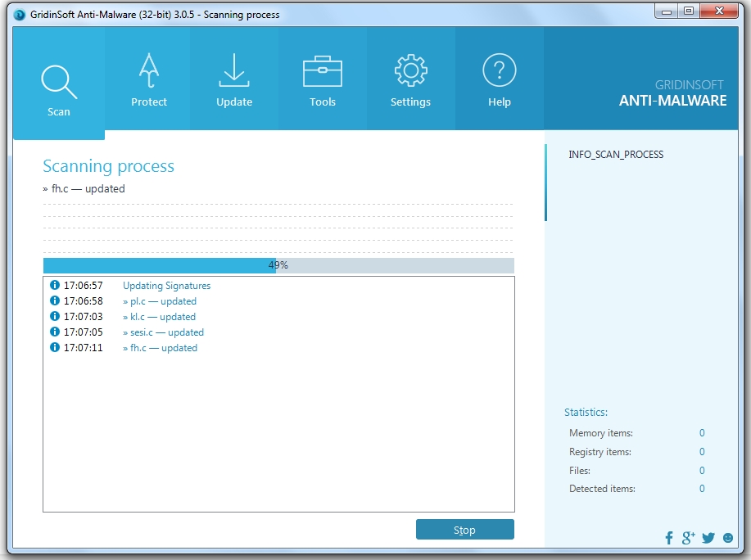Image resolution: width=751 pixels, height=560 pixels.
Task: Click info icon beside 17:06:57 log entry
Action: point(55,285)
